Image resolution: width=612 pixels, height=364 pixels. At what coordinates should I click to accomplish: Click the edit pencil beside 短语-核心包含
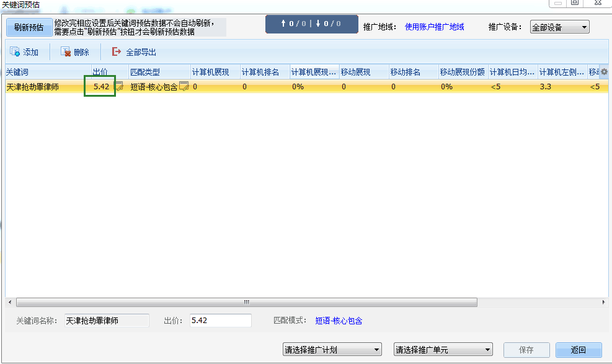184,87
